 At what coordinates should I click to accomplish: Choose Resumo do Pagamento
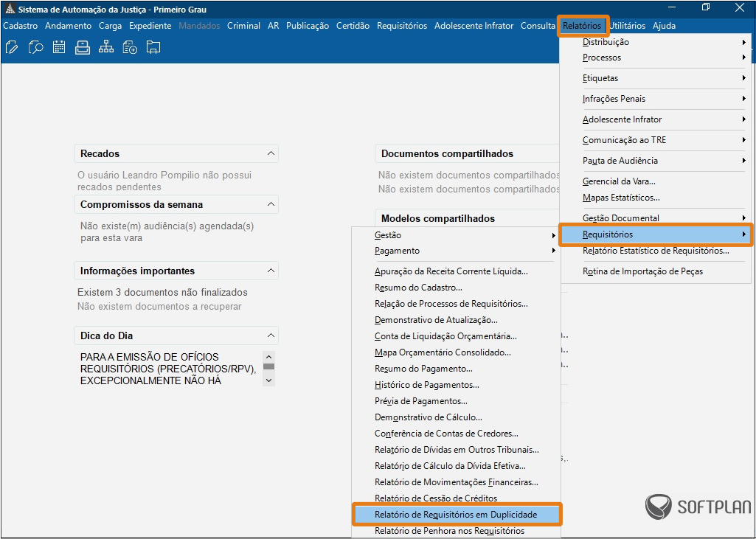[x=456, y=369]
